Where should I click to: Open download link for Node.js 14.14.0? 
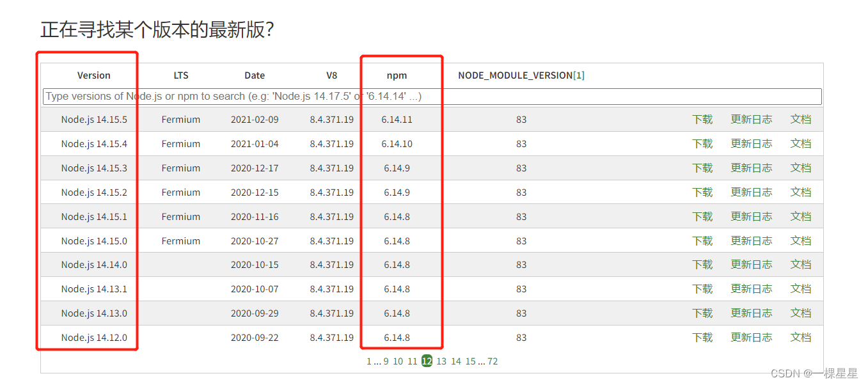[x=702, y=265]
